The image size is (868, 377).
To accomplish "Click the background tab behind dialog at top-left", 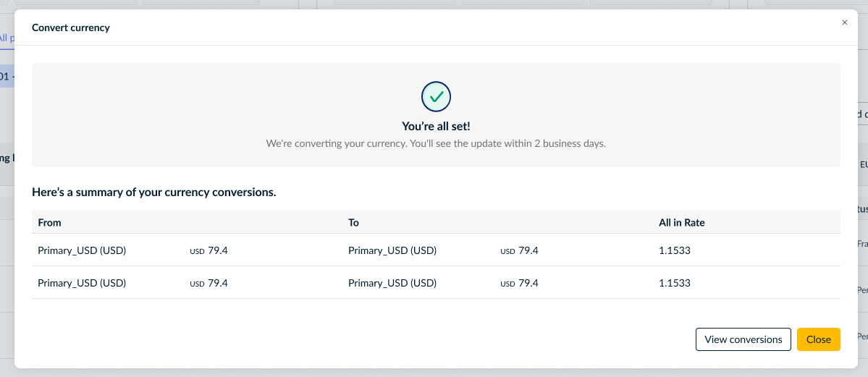I will point(4,38).
